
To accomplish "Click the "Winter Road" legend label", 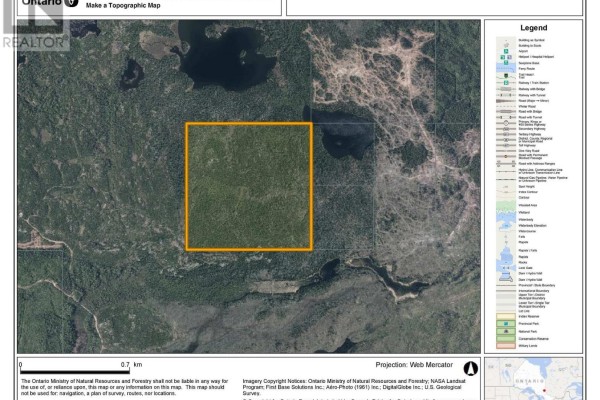I will (x=527, y=106).
